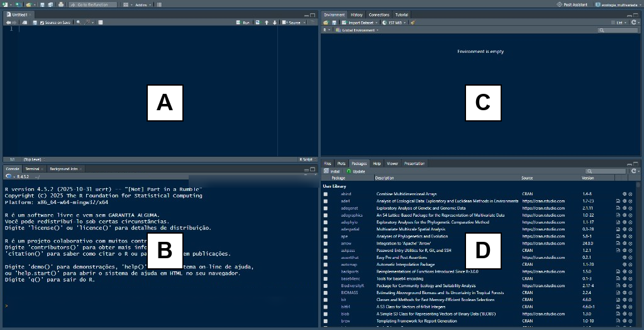Screen dimensions: 644x330
Task: Open the R language selector dropdown
Action: tap(326, 30)
